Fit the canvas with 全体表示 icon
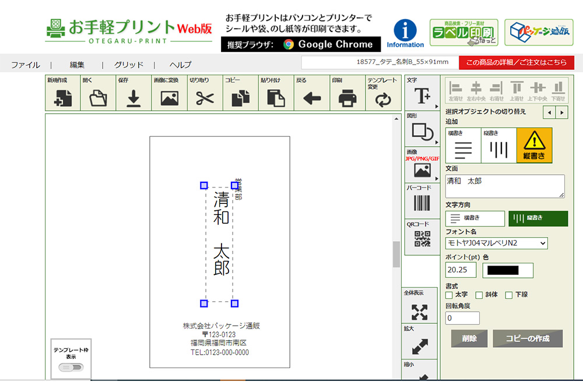The image size is (583, 392). [x=420, y=312]
